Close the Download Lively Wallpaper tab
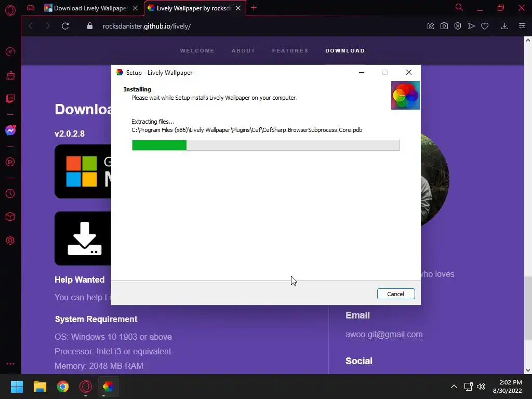532x399 pixels. (x=136, y=8)
